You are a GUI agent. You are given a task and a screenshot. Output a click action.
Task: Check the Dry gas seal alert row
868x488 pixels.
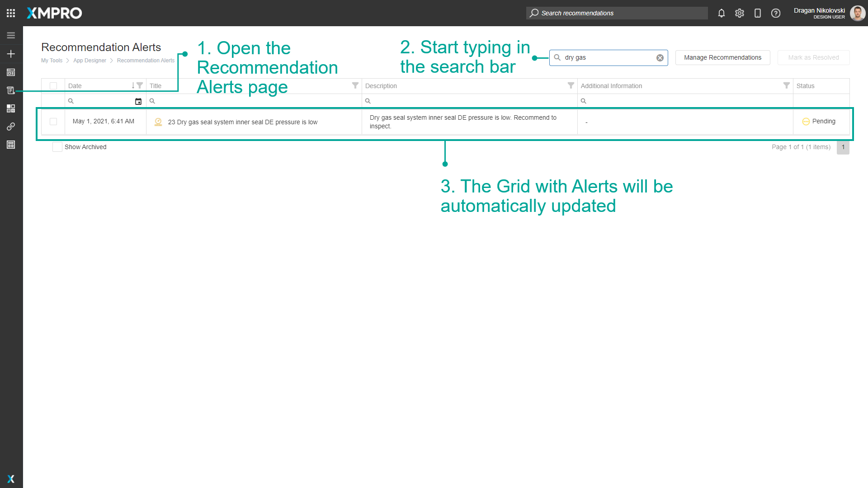53,122
